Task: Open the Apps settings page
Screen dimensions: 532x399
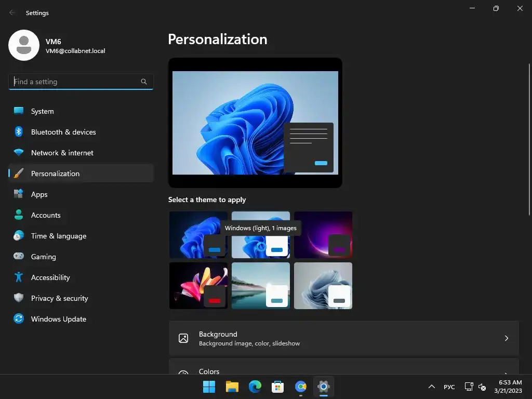Action: pyautogui.click(x=81, y=194)
